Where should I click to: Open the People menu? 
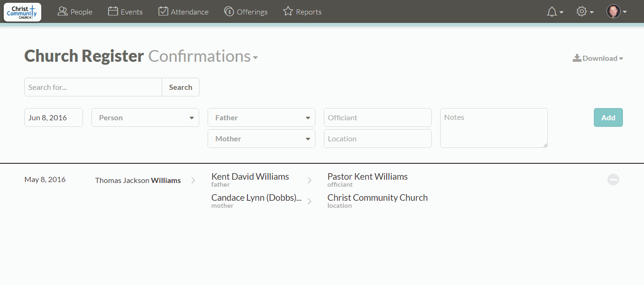click(75, 12)
